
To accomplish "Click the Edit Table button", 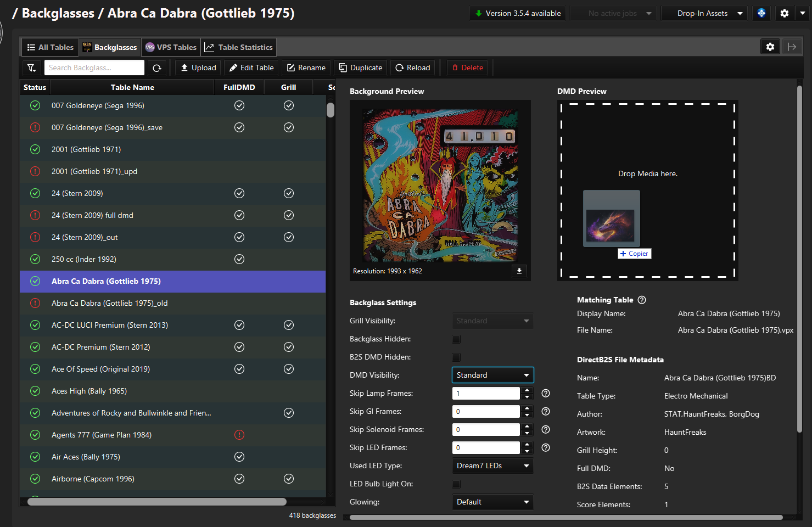I will [251, 68].
